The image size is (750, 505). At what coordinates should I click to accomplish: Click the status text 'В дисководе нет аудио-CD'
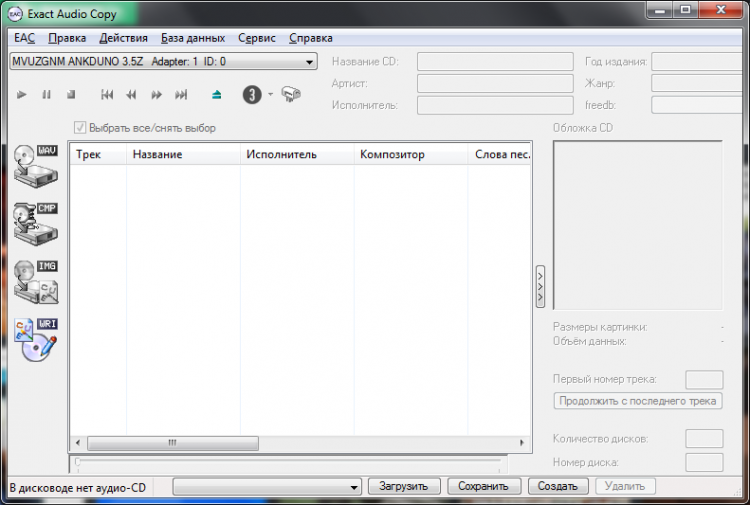[77, 488]
